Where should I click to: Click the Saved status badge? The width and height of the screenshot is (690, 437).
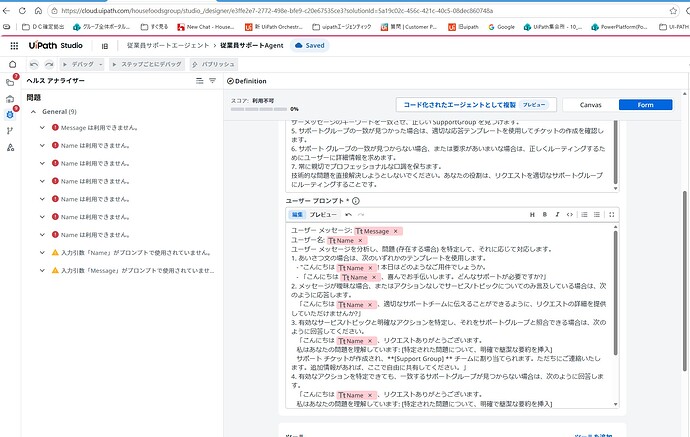[310, 45]
